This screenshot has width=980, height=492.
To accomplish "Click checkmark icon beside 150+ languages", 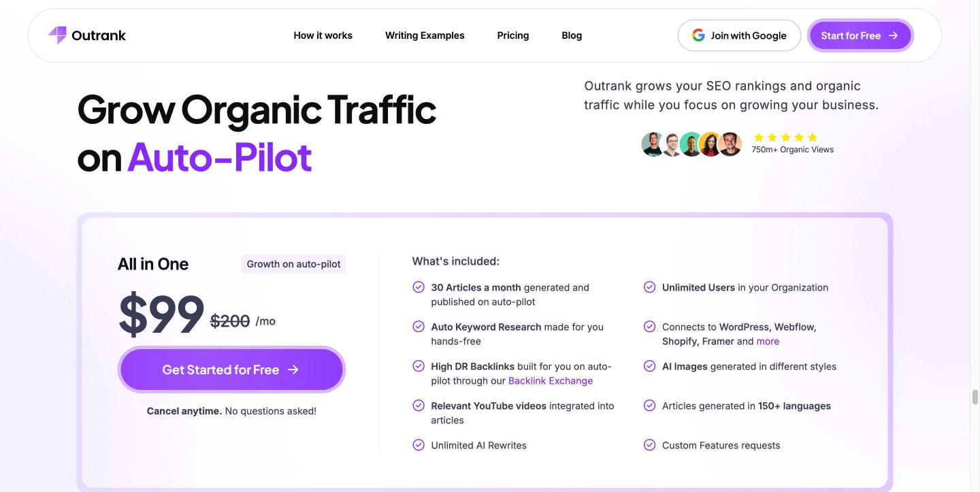I will 650,406.
